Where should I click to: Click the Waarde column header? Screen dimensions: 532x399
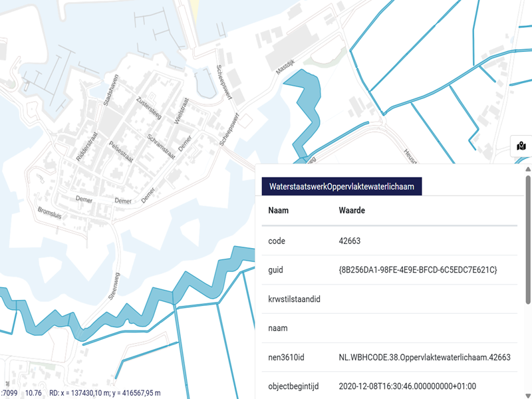tap(352, 210)
